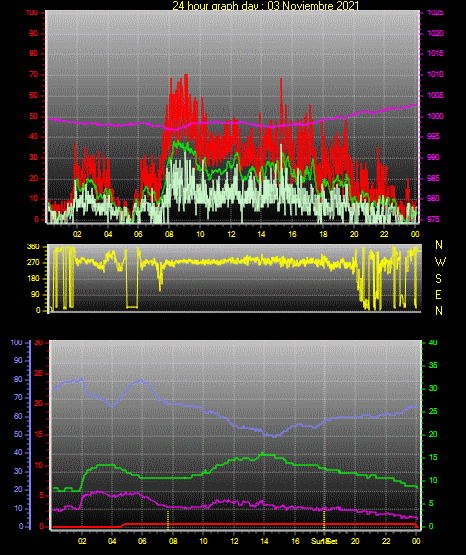Click the yellow 90 degree label on direction chart

point(35,295)
